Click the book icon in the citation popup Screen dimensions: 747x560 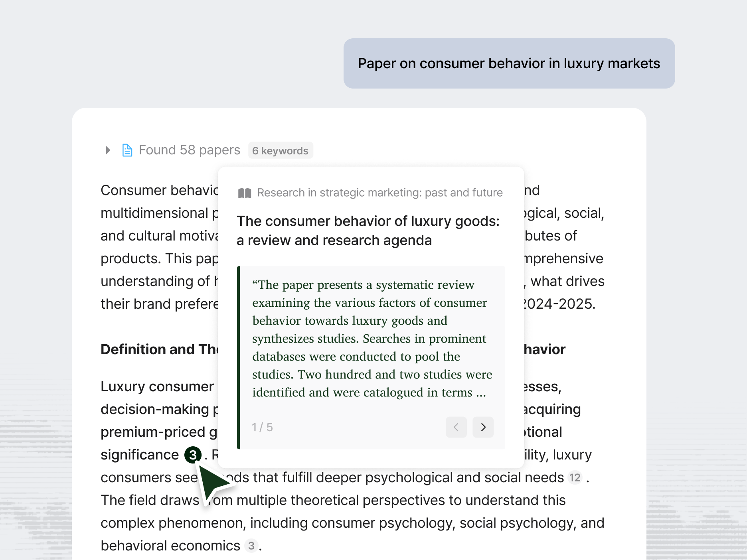click(x=244, y=192)
